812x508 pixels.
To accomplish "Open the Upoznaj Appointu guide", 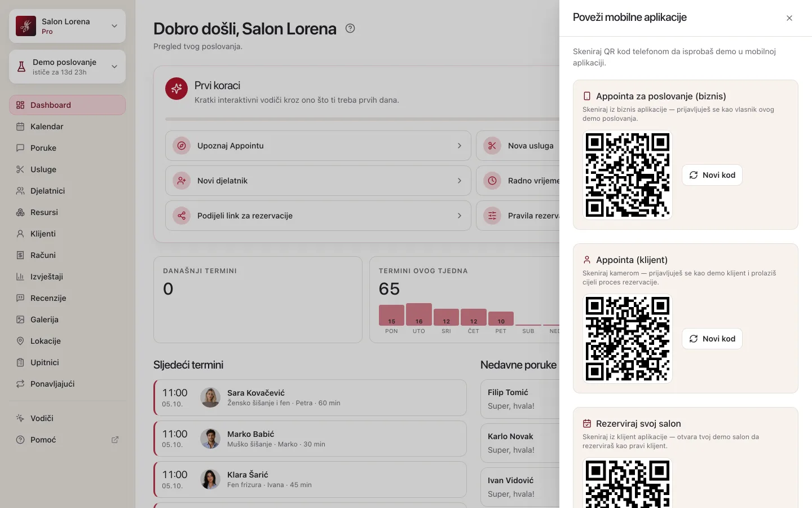I will tap(318, 146).
